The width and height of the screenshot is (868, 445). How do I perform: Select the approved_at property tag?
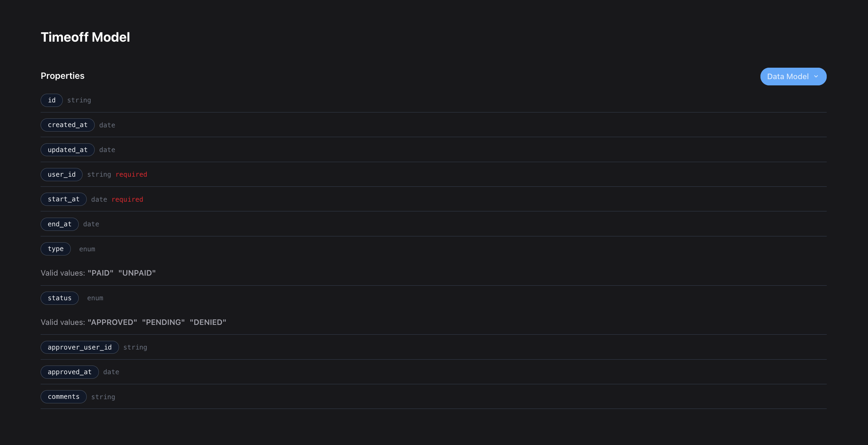(x=70, y=372)
